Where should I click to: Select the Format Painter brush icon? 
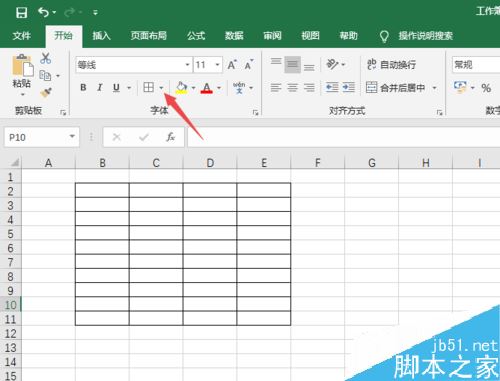point(46,92)
